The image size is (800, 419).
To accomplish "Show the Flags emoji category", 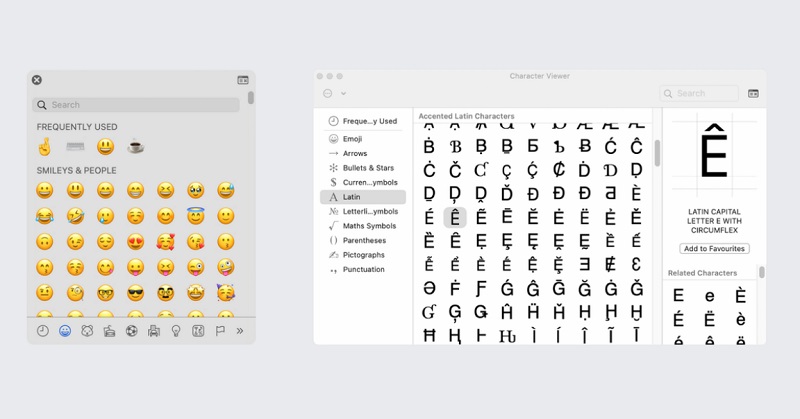I will click(220, 331).
